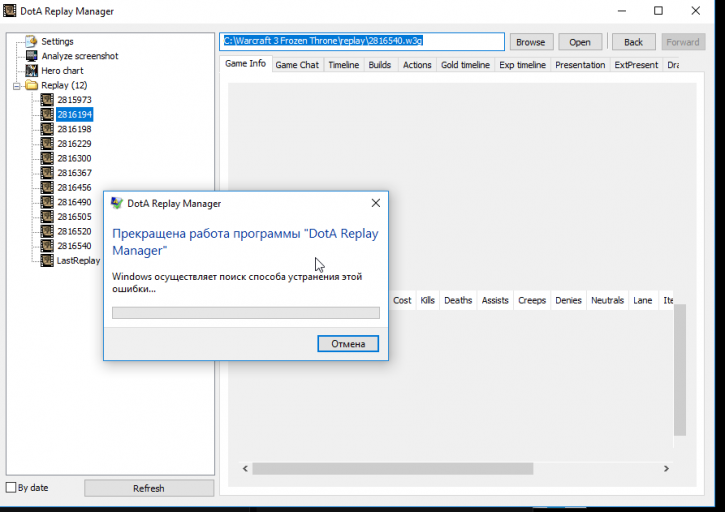Select replay 2815973 label in tree
This screenshot has height=512, width=725.
74,99
